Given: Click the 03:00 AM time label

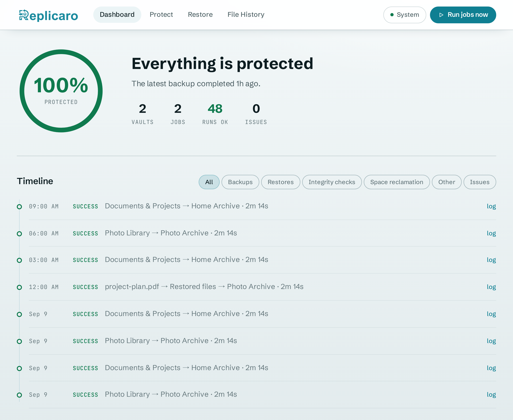Looking at the screenshot, I should (44, 260).
